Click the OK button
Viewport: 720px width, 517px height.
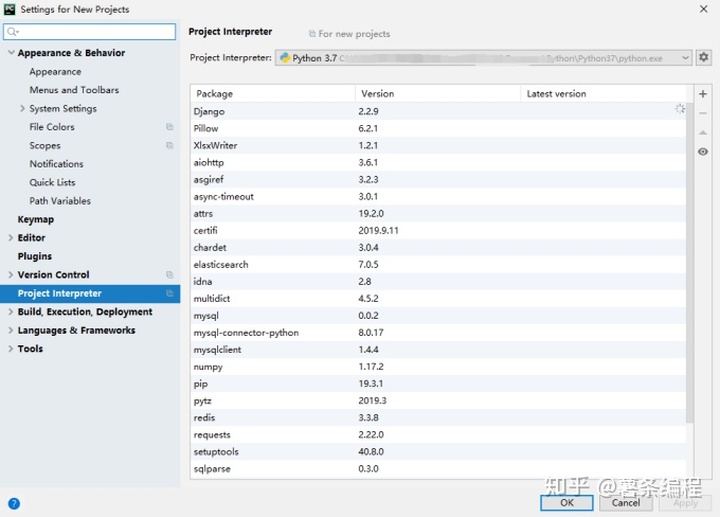567,502
